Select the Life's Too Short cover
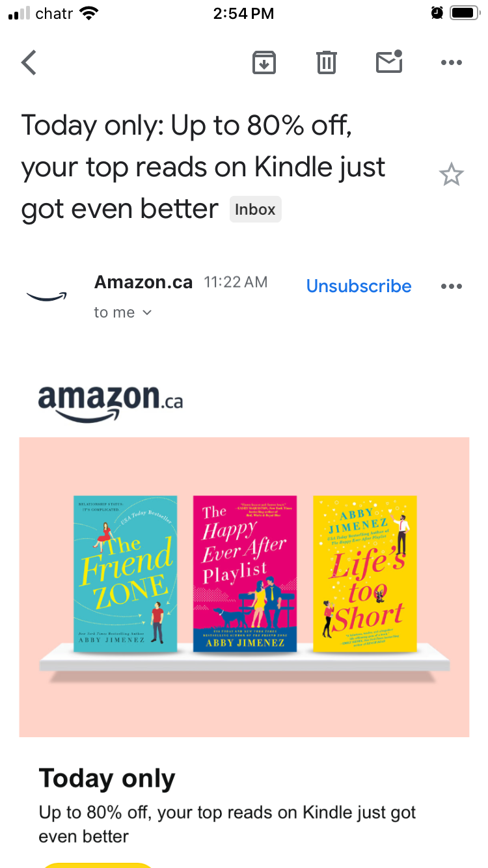 point(364,574)
